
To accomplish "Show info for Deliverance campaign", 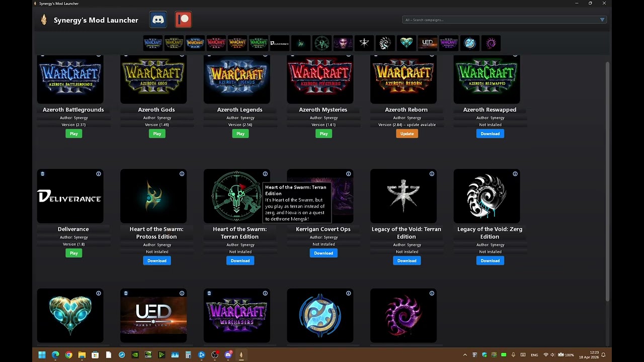I will [99, 174].
